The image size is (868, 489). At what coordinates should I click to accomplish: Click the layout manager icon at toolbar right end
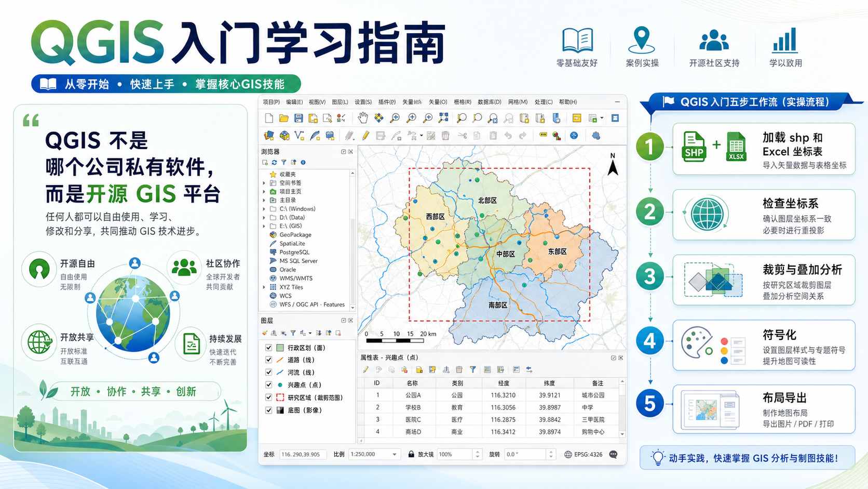[x=615, y=118]
